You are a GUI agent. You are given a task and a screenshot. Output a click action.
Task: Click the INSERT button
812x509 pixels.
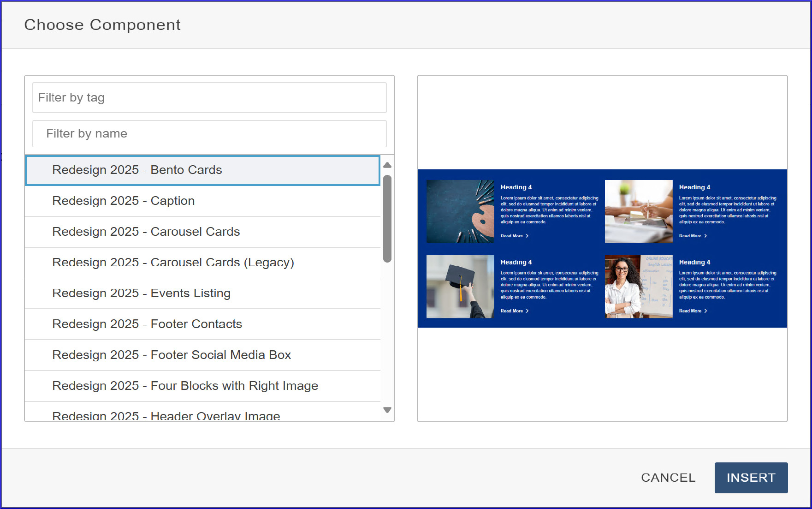point(751,478)
